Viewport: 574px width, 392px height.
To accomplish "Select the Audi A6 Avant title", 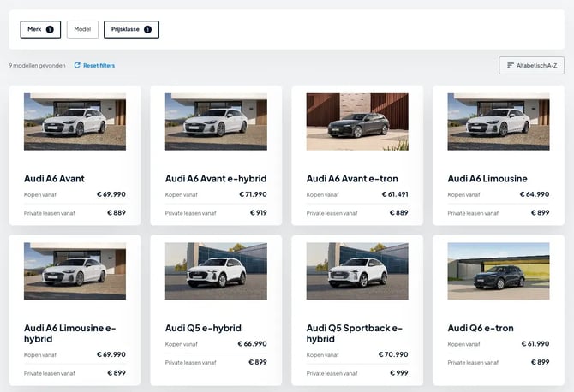I will click(54, 178).
